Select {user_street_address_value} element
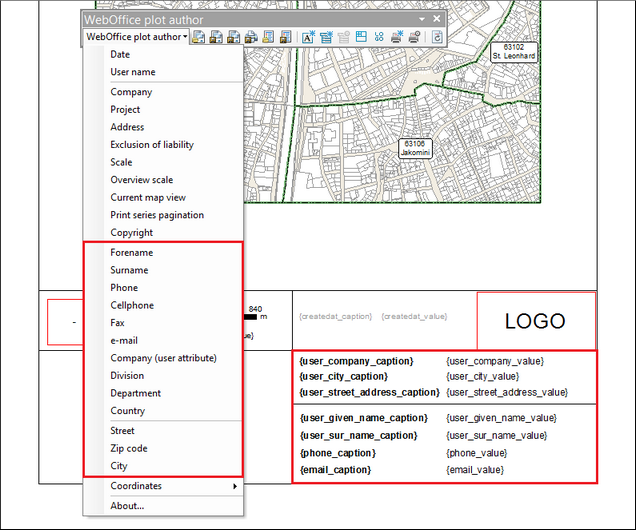The width and height of the screenshot is (636, 530). 507,392
